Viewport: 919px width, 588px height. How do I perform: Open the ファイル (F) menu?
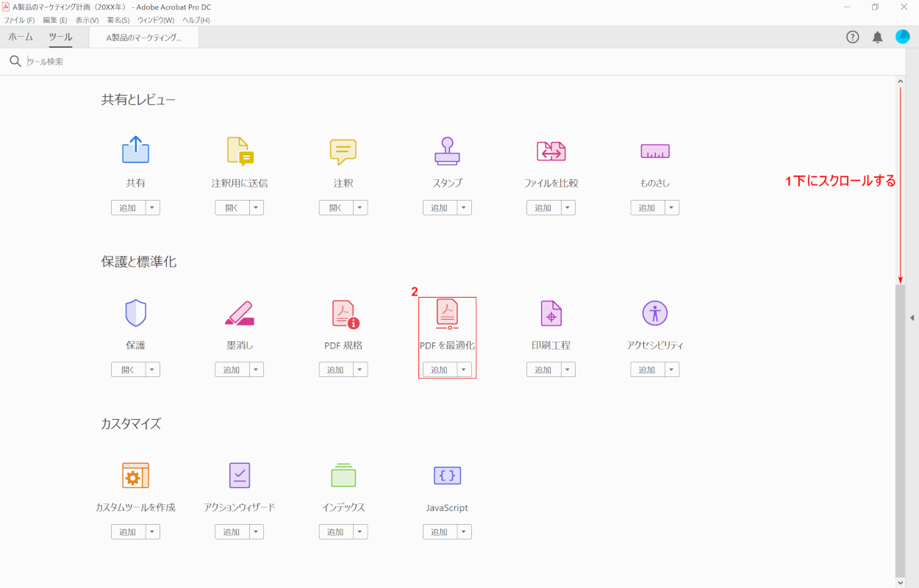(19, 20)
